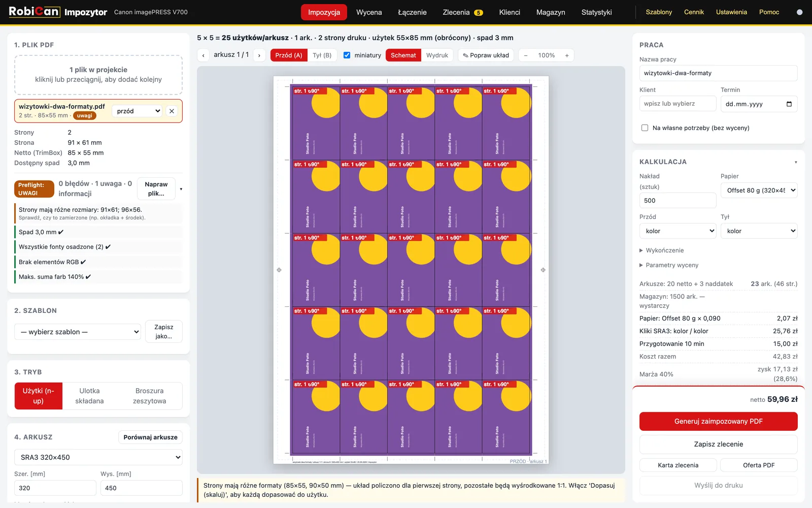Switch to Tył (B) side tab
Viewport: 812px width, 508px height.
click(322, 55)
